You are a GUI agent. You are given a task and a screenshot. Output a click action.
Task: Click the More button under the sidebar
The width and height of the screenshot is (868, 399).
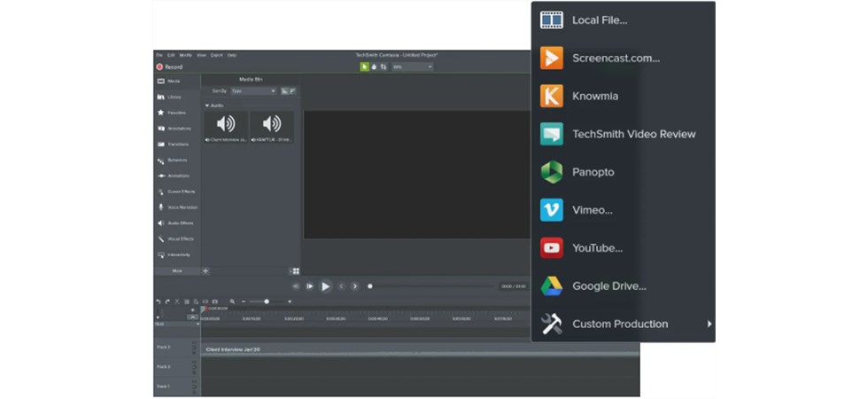tap(177, 271)
